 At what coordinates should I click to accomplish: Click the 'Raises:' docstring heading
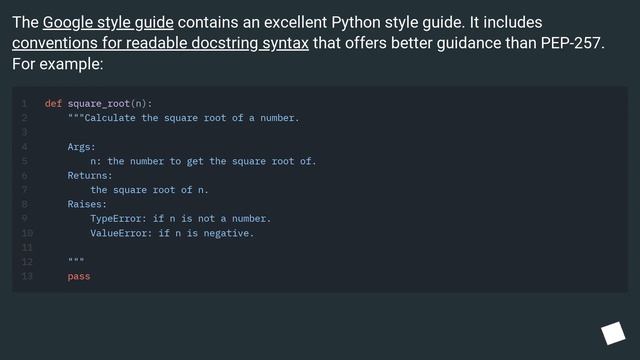(87, 204)
